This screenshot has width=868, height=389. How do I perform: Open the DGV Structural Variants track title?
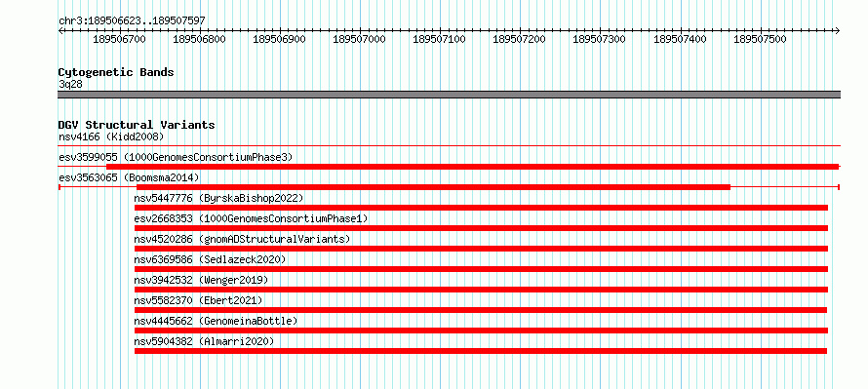point(137,125)
